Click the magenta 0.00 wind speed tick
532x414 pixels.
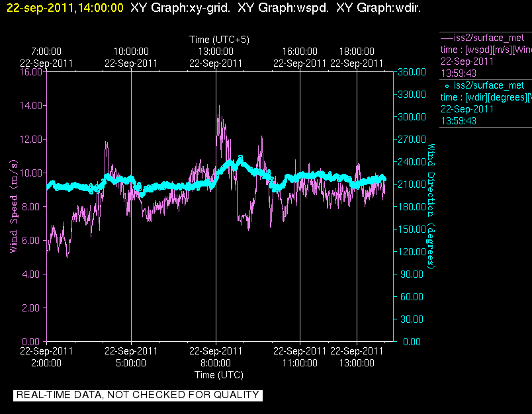(x=32, y=341)
